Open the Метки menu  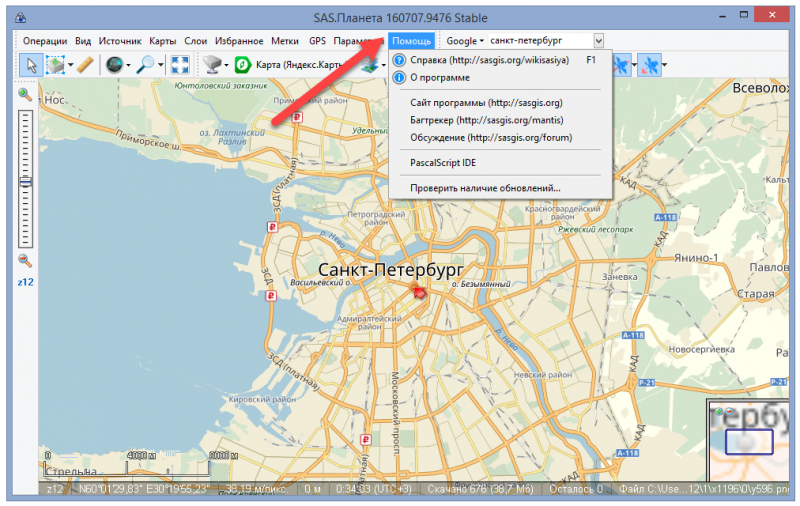click(x=285, y=41)
